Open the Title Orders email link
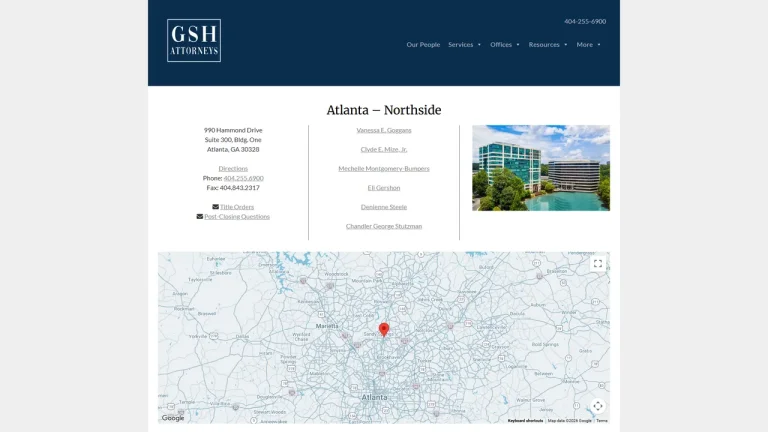The height and width of the screenshot is (432, 768). (x=237, y=207)
